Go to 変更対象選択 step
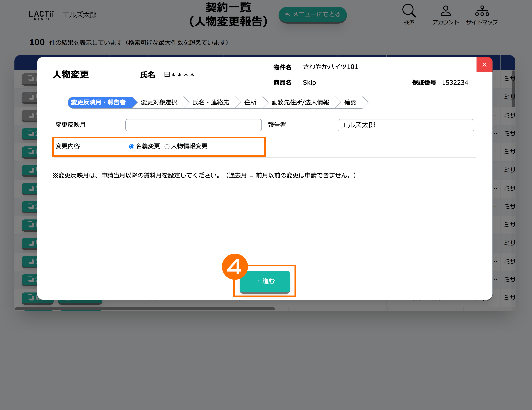This screenshot has height=410, width=532. [x=159, y=102]
